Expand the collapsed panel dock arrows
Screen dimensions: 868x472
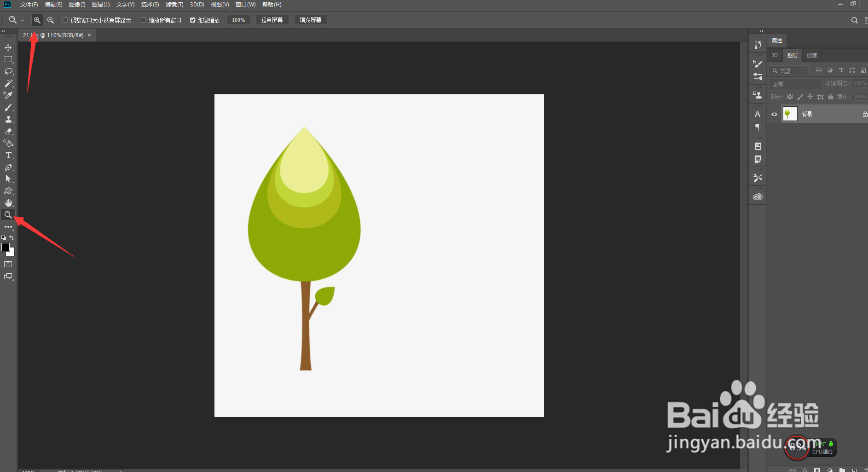pyautogui.click(x=762, y=31)
